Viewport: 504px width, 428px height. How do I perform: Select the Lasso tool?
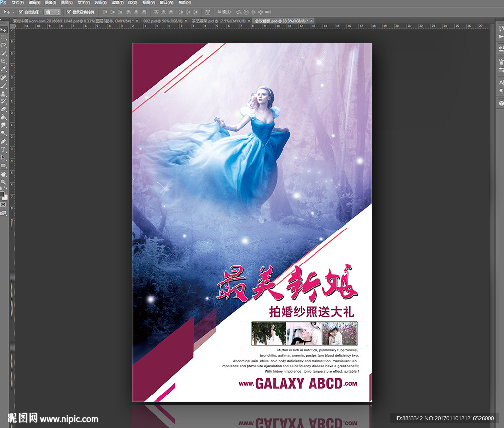tap(4, 45)
